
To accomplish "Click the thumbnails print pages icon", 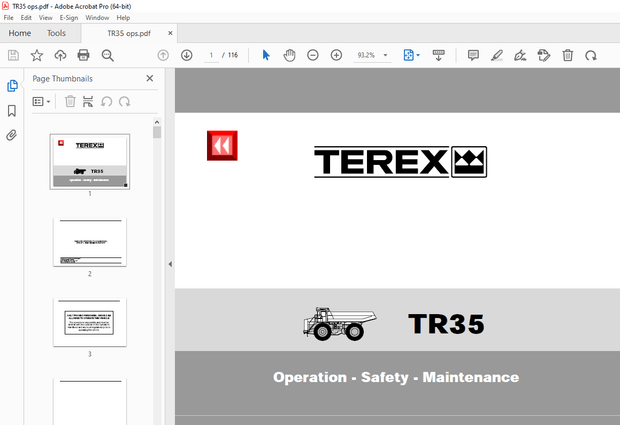I will 88,102.
